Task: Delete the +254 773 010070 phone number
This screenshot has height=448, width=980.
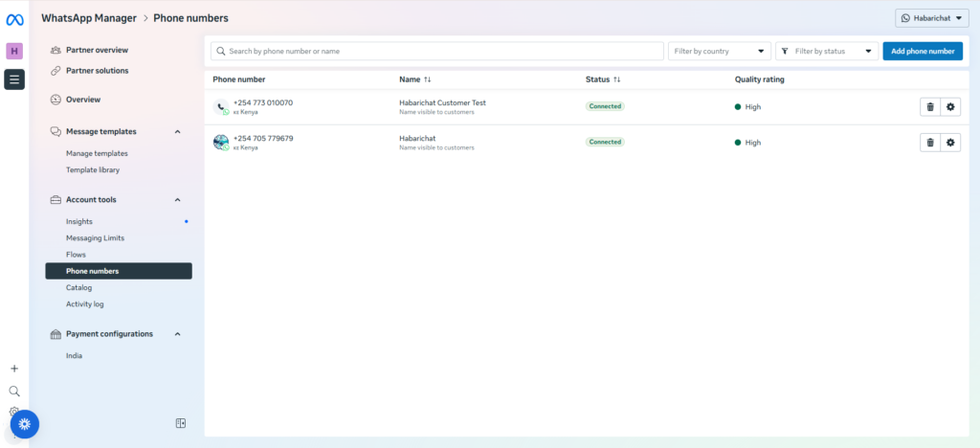Action: (929, 107)
